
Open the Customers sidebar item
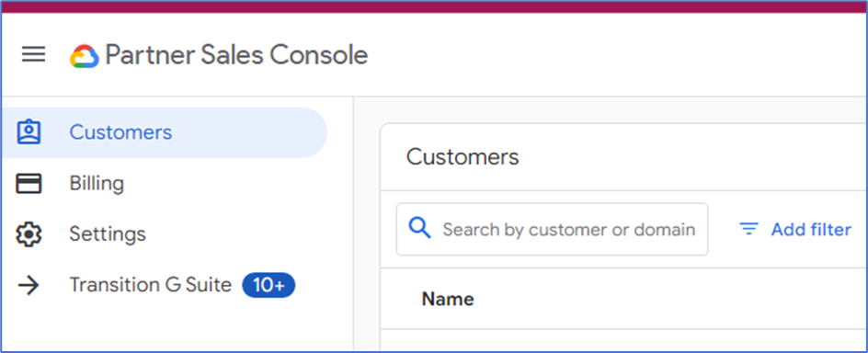pyautogui.click(x=164, y=132)
